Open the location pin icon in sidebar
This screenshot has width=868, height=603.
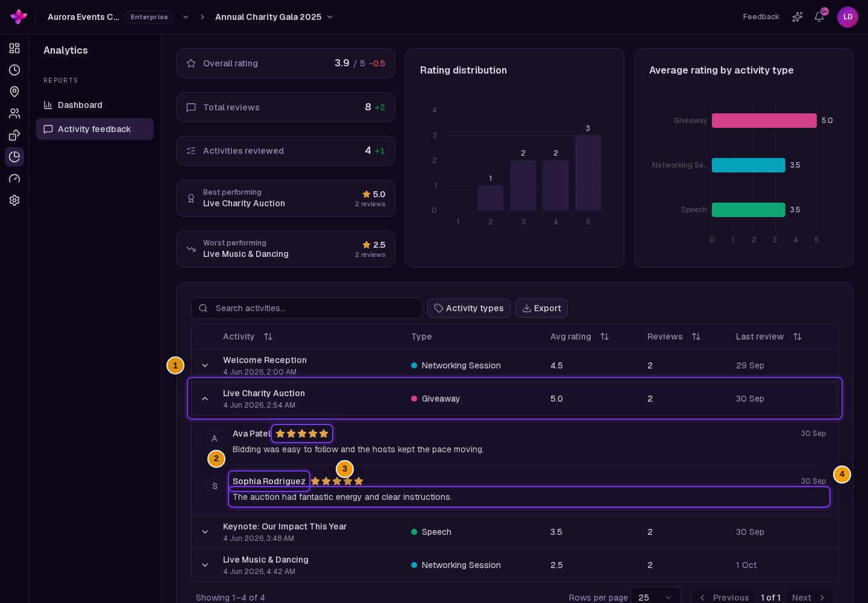click(14, 92)
